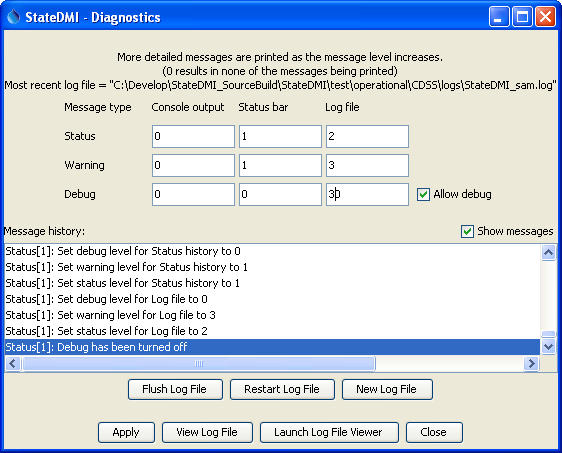Start a New Log File

pos(387,389)
